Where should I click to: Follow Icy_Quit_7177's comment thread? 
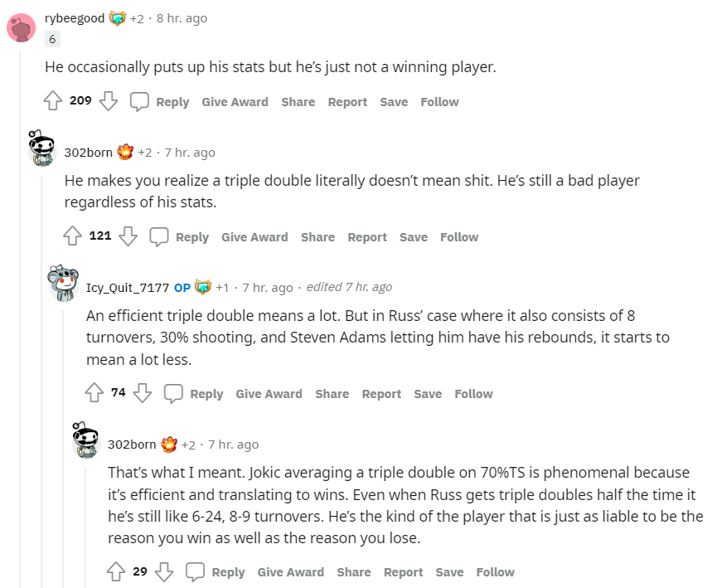473,394
